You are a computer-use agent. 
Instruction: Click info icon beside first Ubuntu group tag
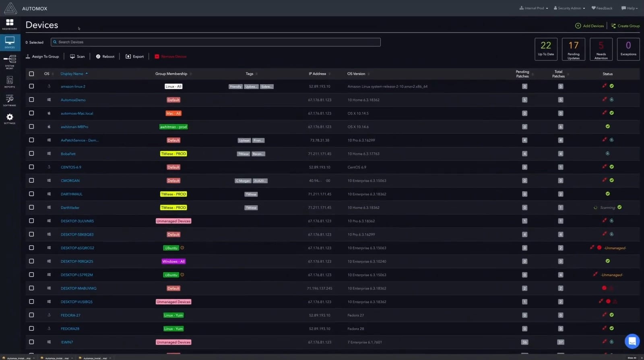pos(182,248)
